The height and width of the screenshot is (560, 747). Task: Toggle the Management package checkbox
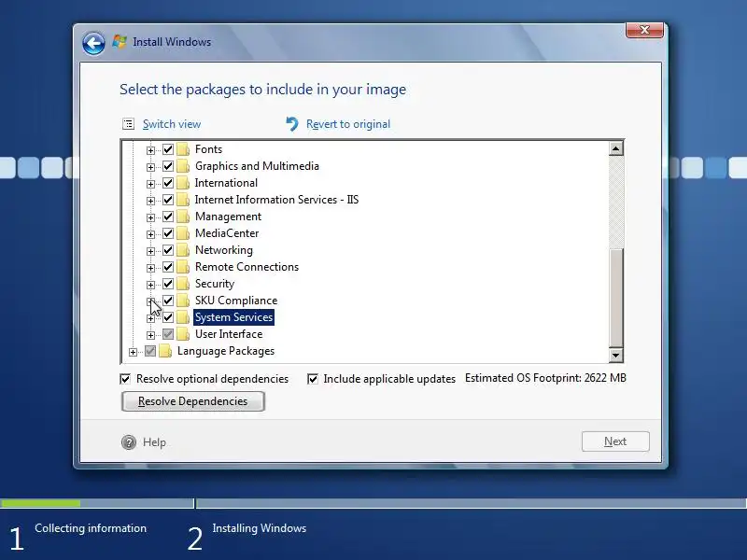pos(168,217)
